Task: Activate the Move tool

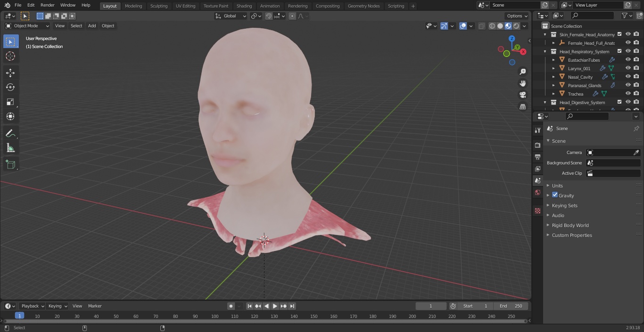Action: (x=10, y=73)
